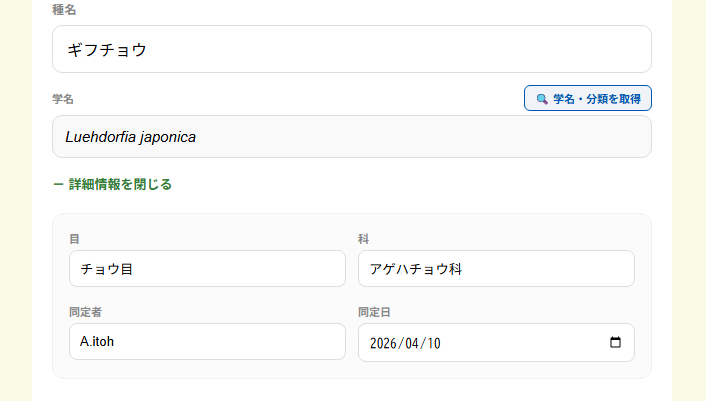Collapse details via 詳細情報を閉じる

click(120, 184)
